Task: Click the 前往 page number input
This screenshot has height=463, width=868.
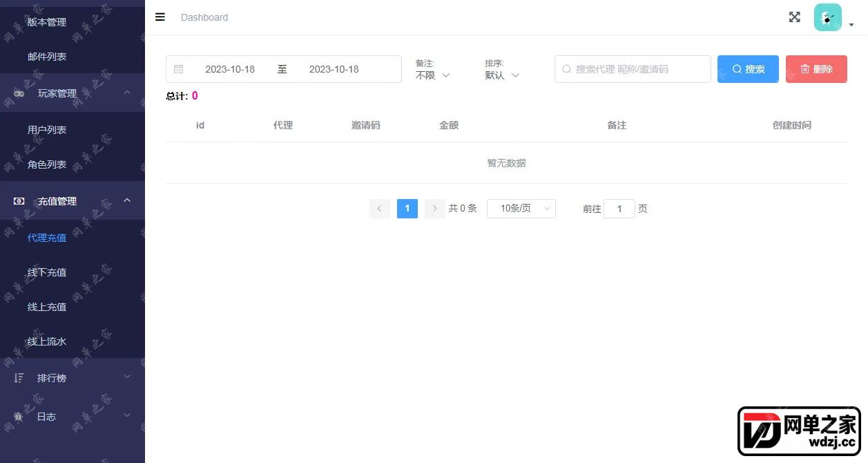Action: click(x=619, y=209)
